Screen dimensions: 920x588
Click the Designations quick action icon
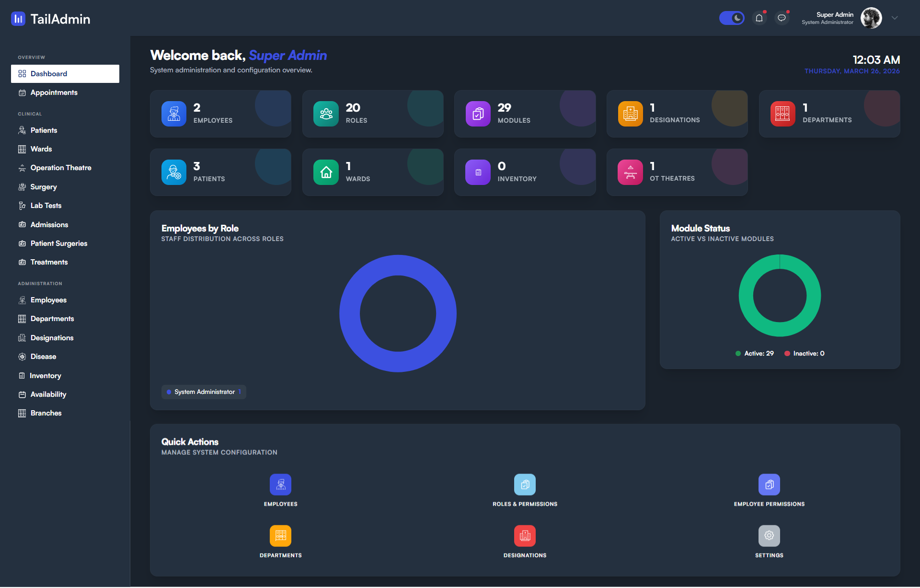coord(525,536)
